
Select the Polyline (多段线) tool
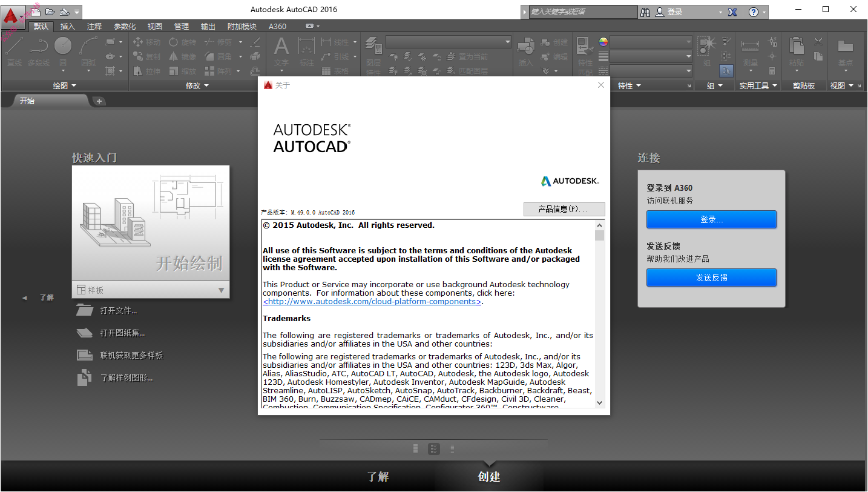click(x=39, y=52)
